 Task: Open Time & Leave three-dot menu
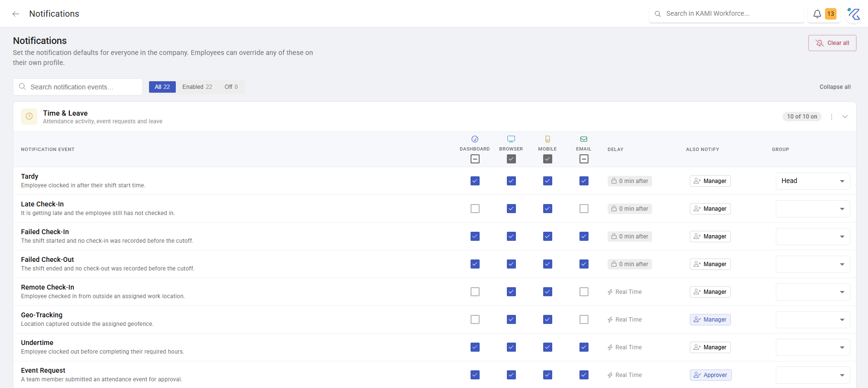coord(832,117)
